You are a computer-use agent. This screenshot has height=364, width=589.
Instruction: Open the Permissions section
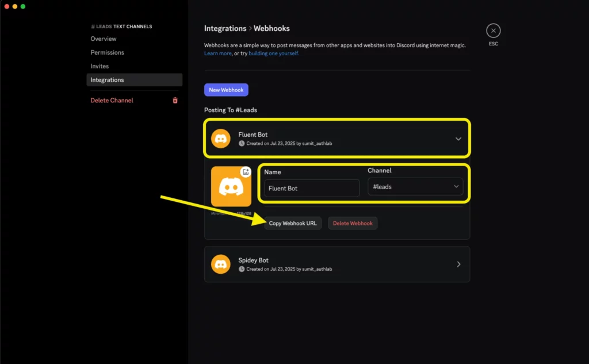point(107,52)
